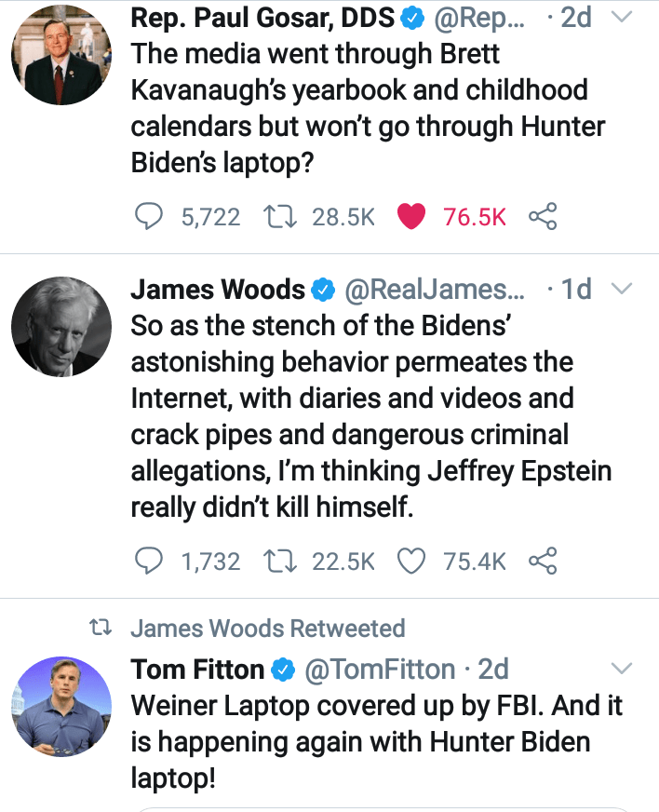
Task: Open Tom Fitton's Weiner Laptop tweet text
Action: pyautogui.click(x=372, y=741)
